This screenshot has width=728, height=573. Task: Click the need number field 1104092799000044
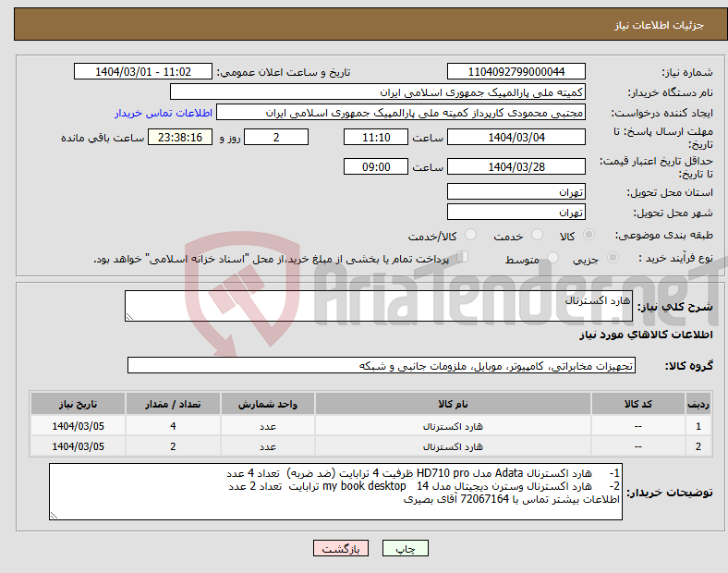click(x=516, y=71)
